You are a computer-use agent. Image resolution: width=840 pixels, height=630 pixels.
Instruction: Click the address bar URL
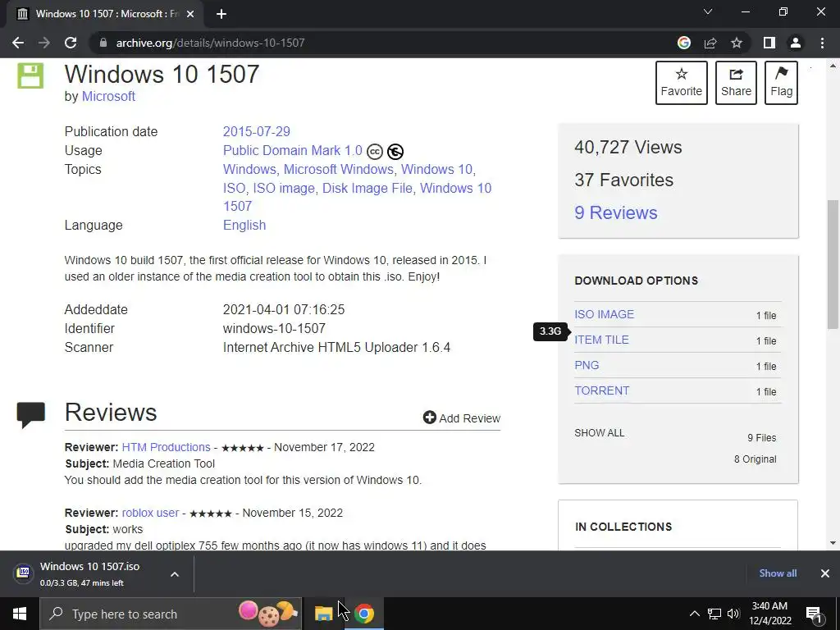[210, 43]
